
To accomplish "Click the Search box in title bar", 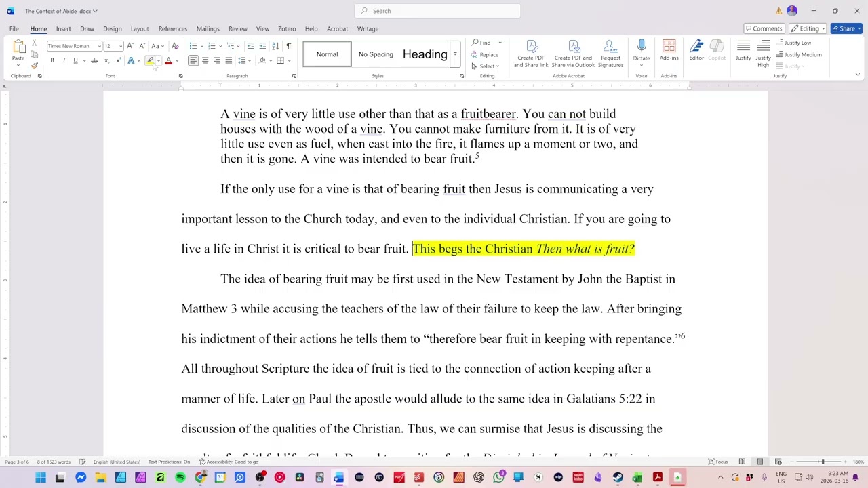I will click(x=437, y=11).
